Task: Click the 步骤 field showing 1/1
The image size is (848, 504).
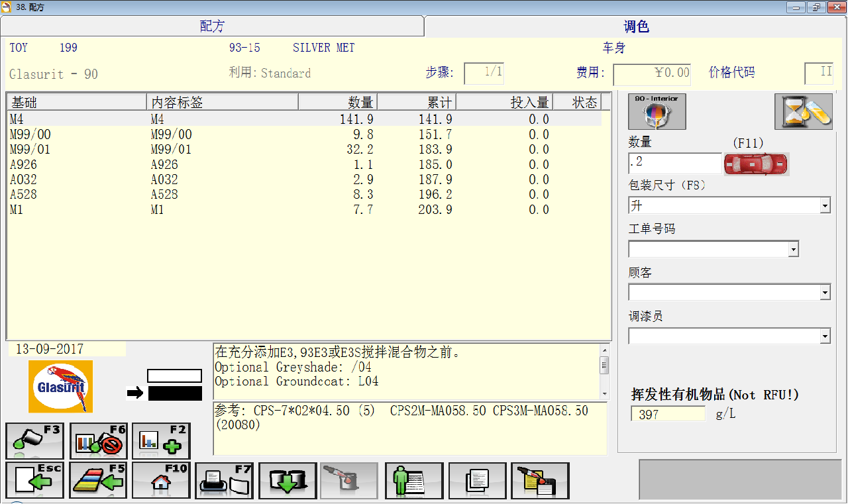Action: coord(484,74)
